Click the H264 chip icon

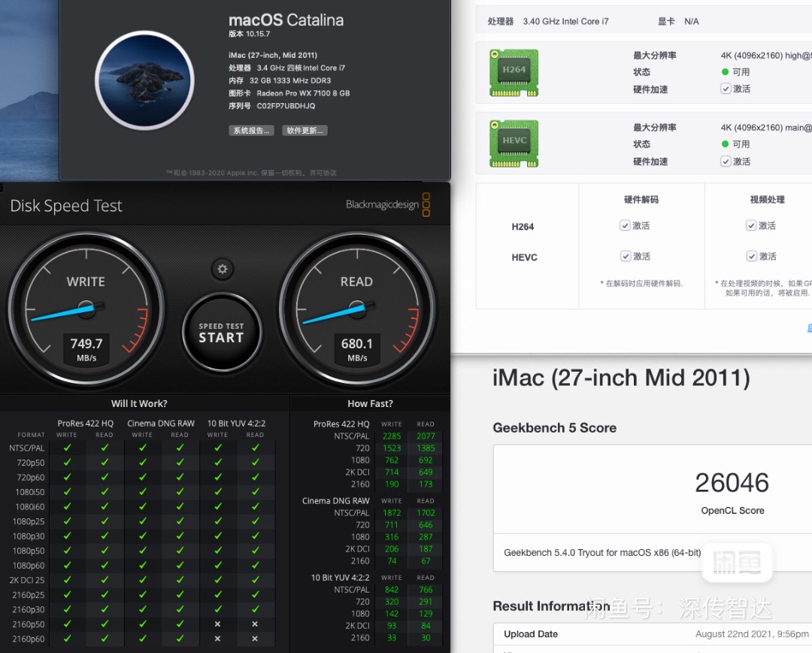[x=514, y=73]
